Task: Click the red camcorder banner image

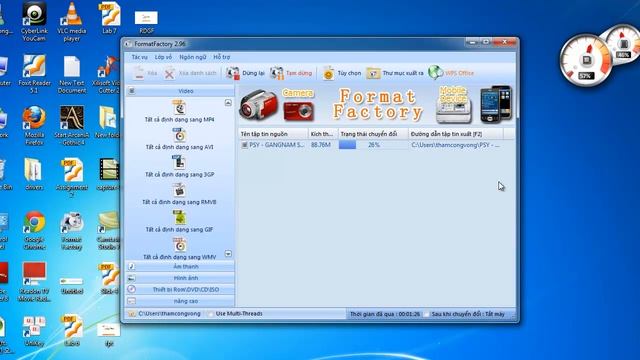Action: 258,104
